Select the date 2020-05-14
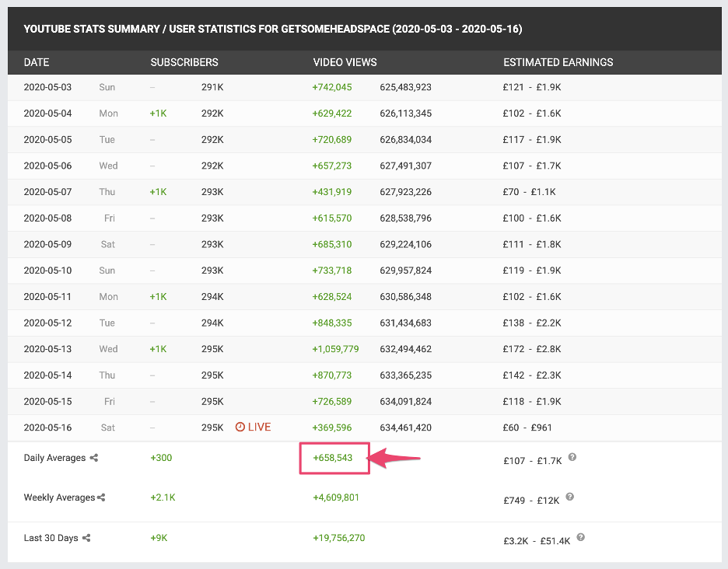This screenshot has height=569, width=728. (x=47, y=375)
